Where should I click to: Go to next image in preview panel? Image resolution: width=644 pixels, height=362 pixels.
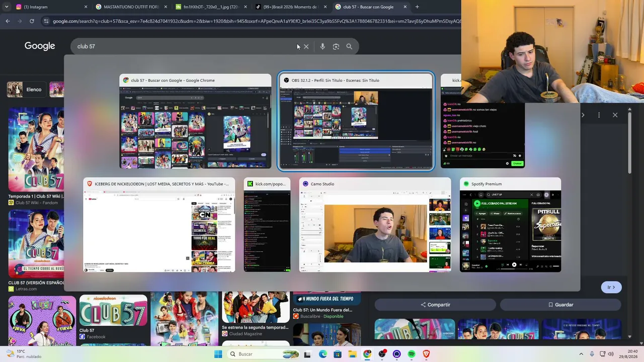[583, 115]
